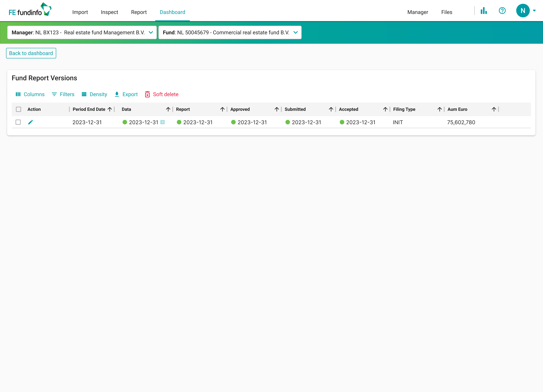
Task: Expand the Fund selector dropdown
Action: [230, 33]
